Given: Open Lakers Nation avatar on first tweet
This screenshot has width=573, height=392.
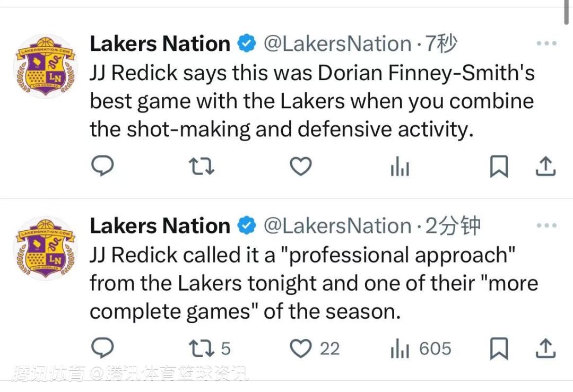Looking at the screenshot, I should click(x=45, y=66).
